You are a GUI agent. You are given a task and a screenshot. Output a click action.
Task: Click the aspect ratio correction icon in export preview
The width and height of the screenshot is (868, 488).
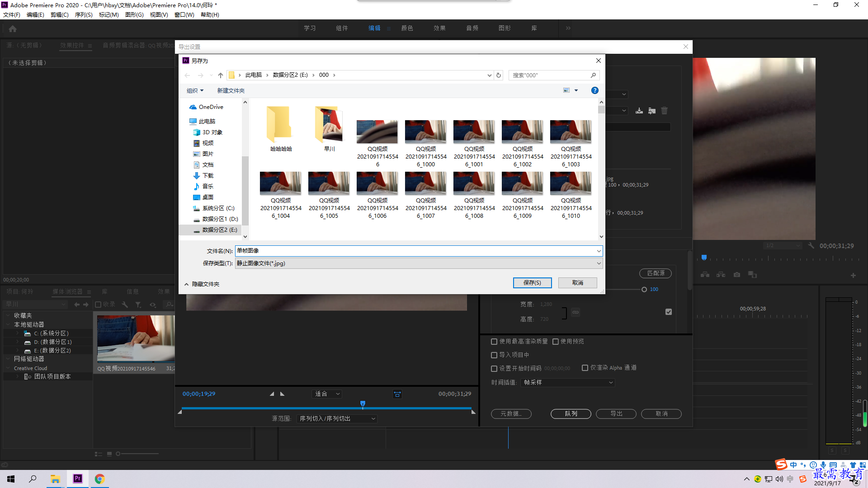click(x=397, y=394)
